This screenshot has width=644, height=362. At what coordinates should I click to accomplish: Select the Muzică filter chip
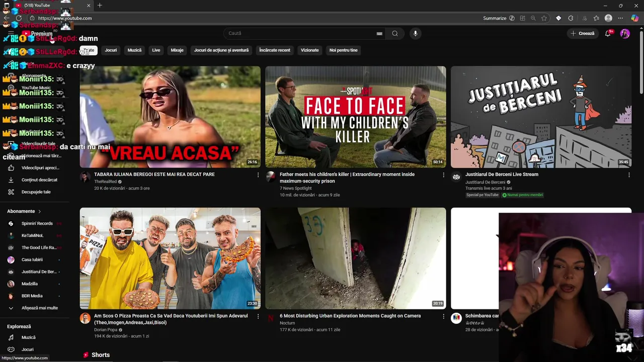coord(134,50)
